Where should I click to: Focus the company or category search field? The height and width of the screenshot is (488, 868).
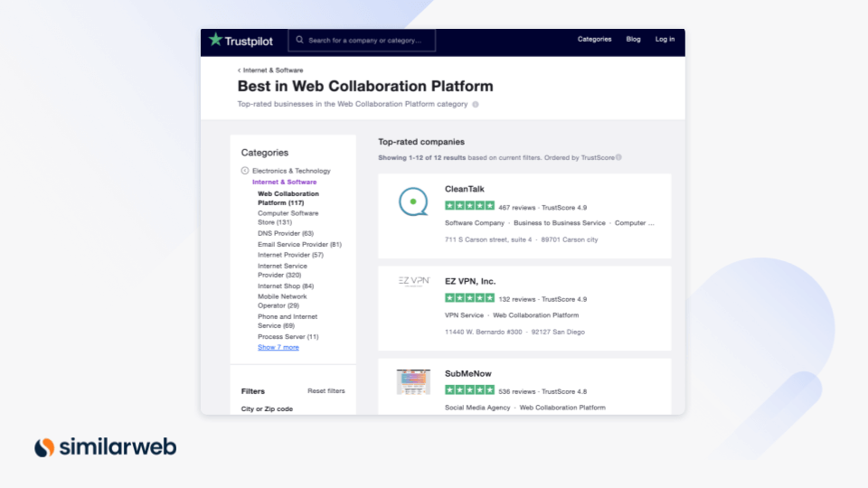click(x=362, y=41)
